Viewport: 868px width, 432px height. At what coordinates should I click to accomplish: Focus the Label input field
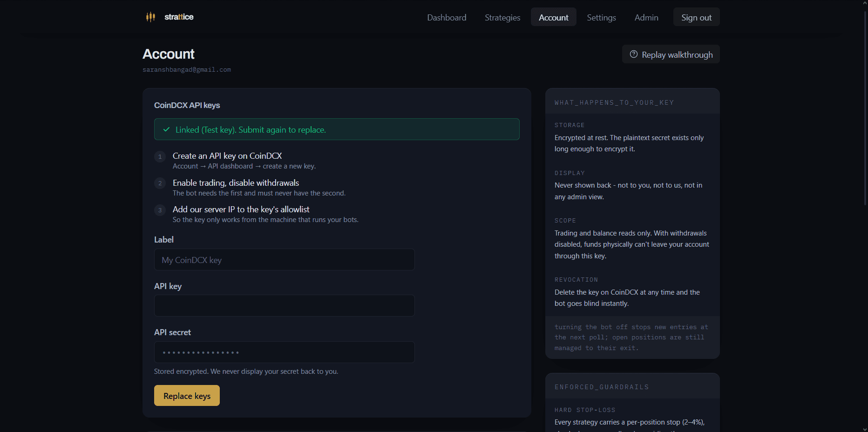tap(285, 260)
